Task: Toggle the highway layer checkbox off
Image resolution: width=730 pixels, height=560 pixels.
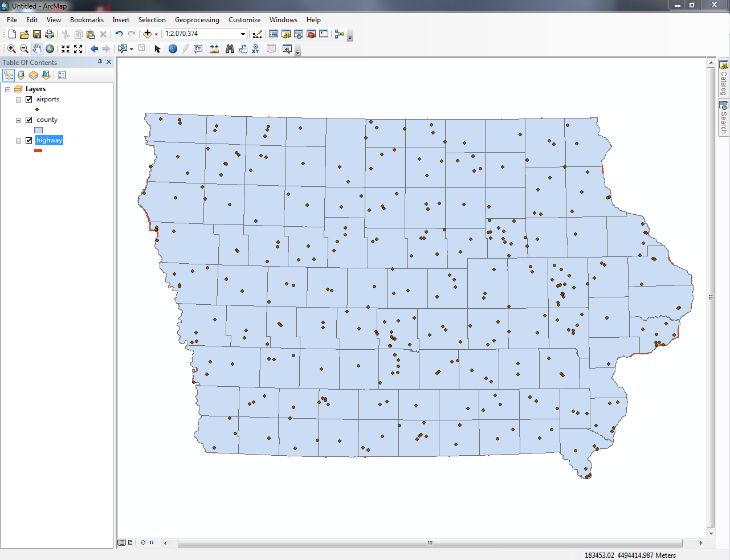Action: coord(28,140)
